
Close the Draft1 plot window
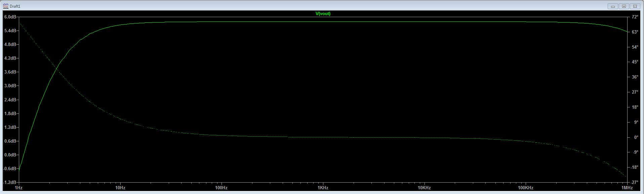pyautogui.click(x=635, y=6)
